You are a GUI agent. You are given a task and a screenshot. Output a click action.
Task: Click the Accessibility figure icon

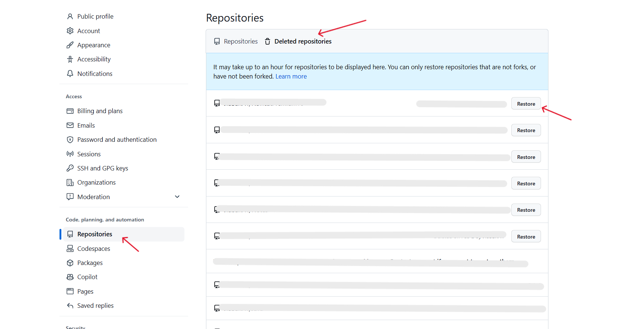(x=70, y=59)
